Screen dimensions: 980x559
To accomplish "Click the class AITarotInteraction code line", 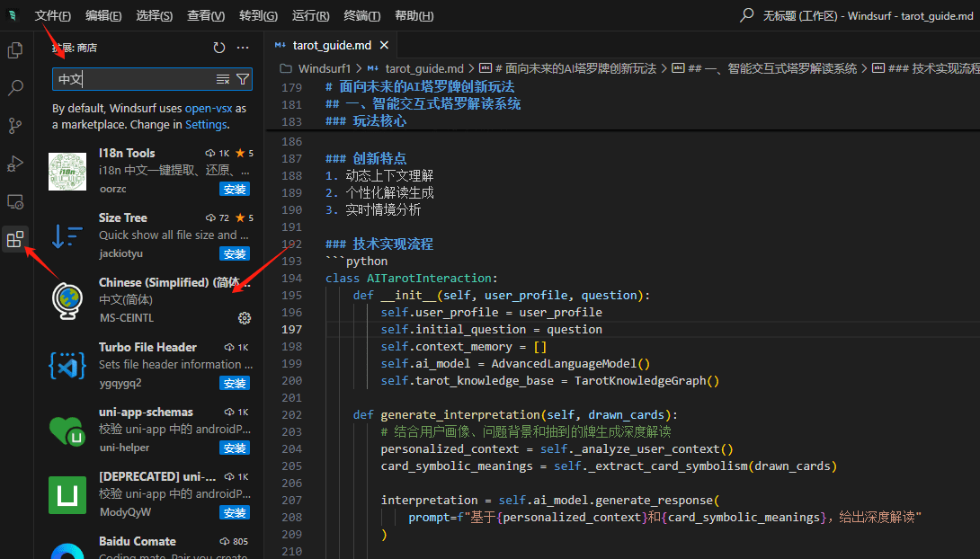I will 411,278.
